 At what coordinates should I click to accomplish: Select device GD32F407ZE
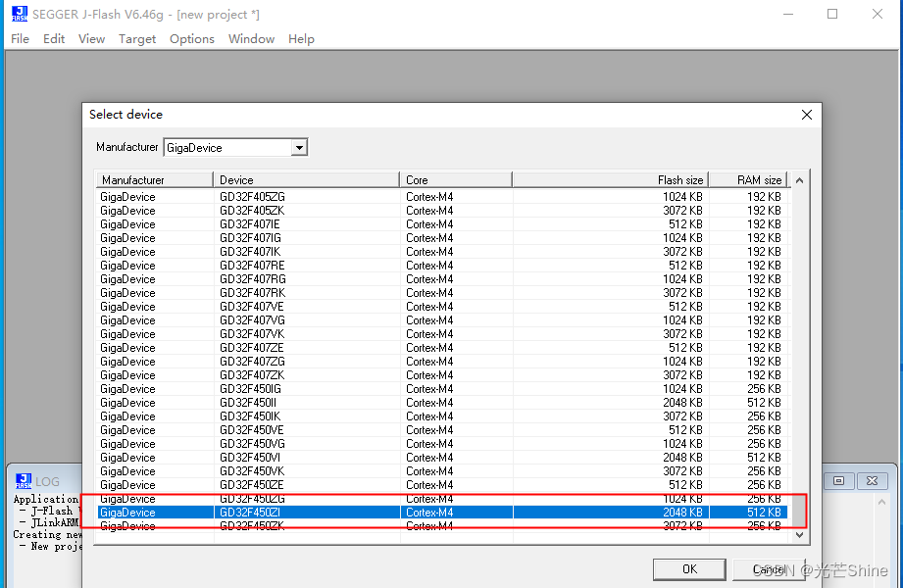click(x=442, y=348)
